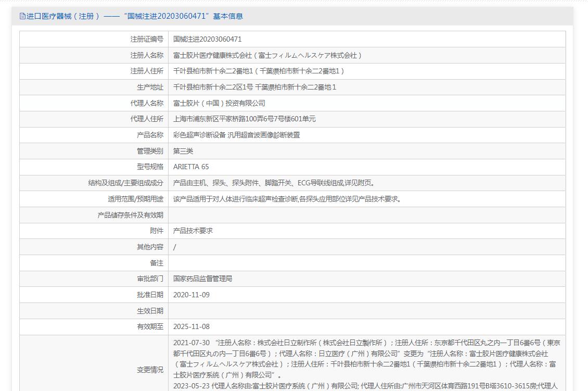Click the 有效期至 label
This screenshot has width=588, height=391.
(150, 327)
